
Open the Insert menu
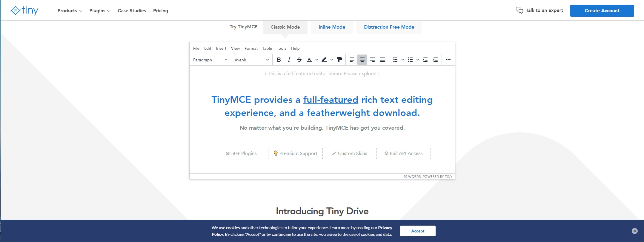(221, 48)
